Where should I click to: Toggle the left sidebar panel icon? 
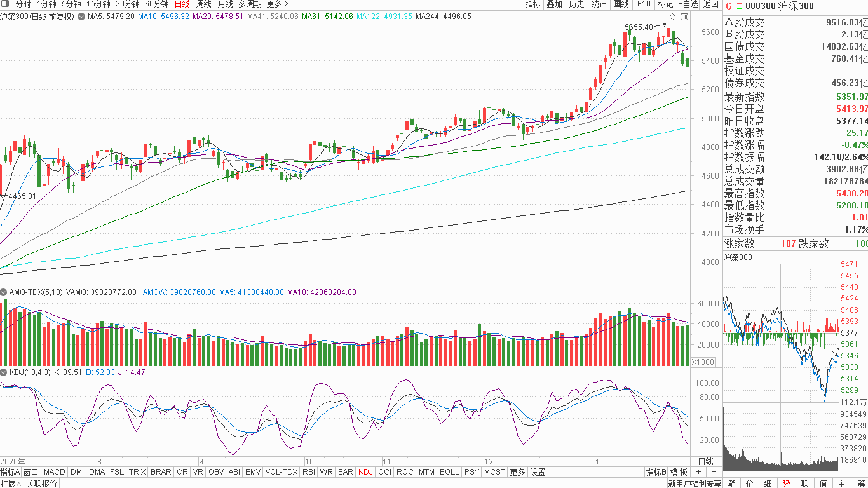pos(6,4)
